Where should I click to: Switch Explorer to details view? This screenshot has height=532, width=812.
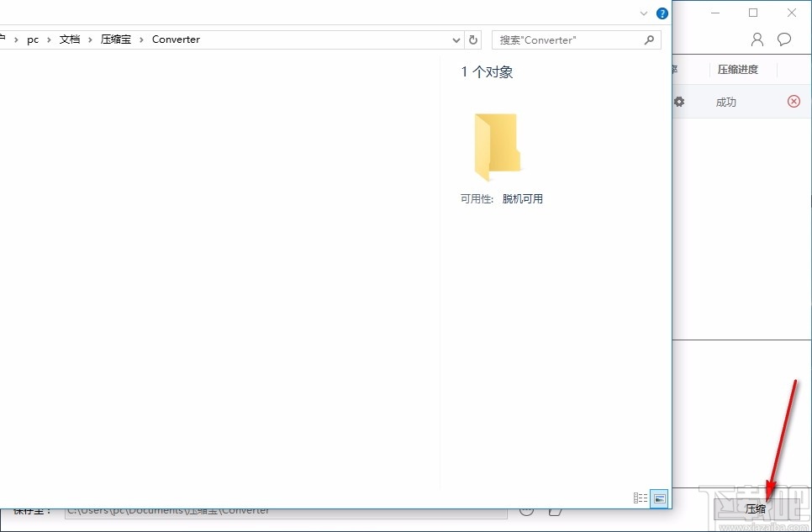[x=640, y=498]
